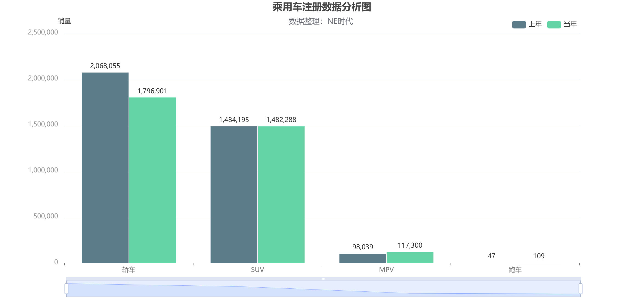
Task: Click the chart title 乘用车注册数据分析图
Action: tap(322, 7)
